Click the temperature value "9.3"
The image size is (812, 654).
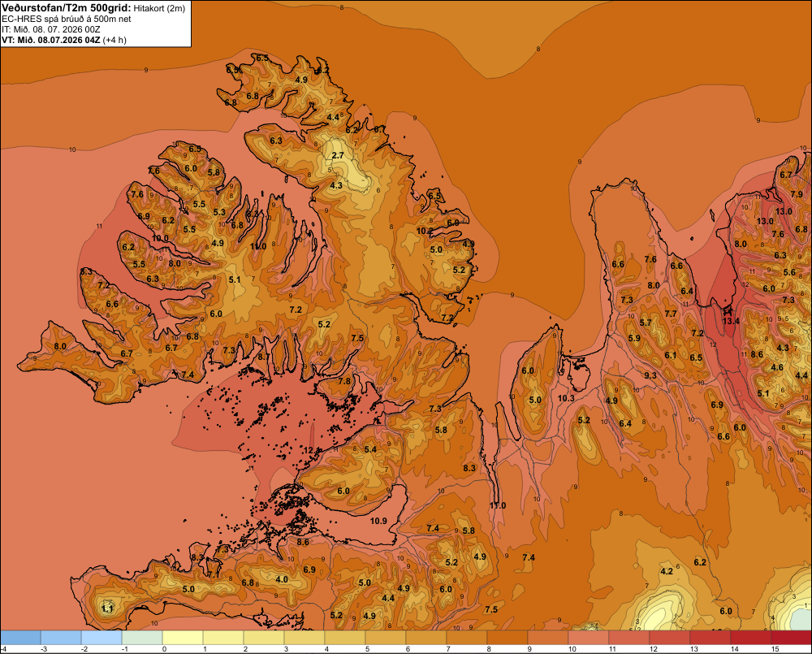650,375
